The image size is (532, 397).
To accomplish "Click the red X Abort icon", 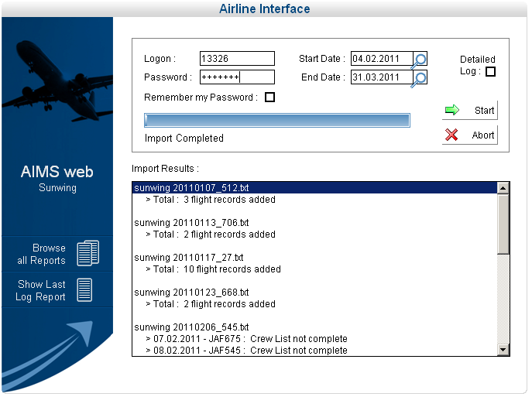I will coord(451,135).
